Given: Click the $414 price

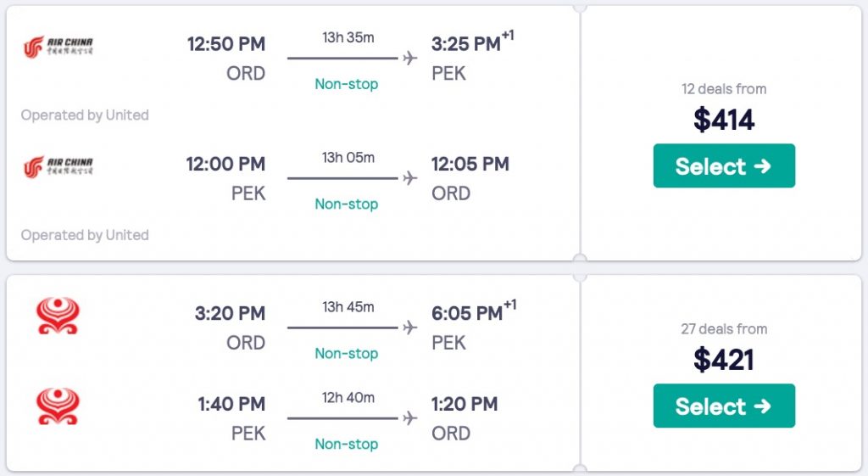Looking at the screenshot, I should pos(723,120).
